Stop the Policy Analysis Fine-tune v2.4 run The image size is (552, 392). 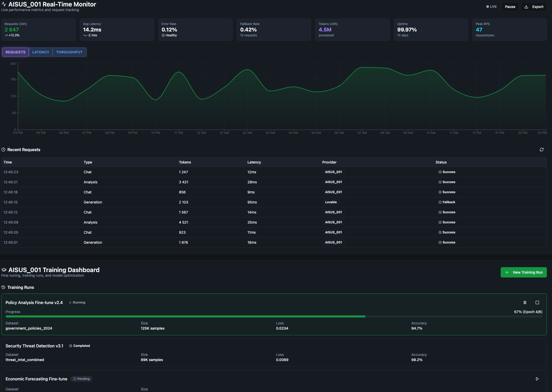537,303
